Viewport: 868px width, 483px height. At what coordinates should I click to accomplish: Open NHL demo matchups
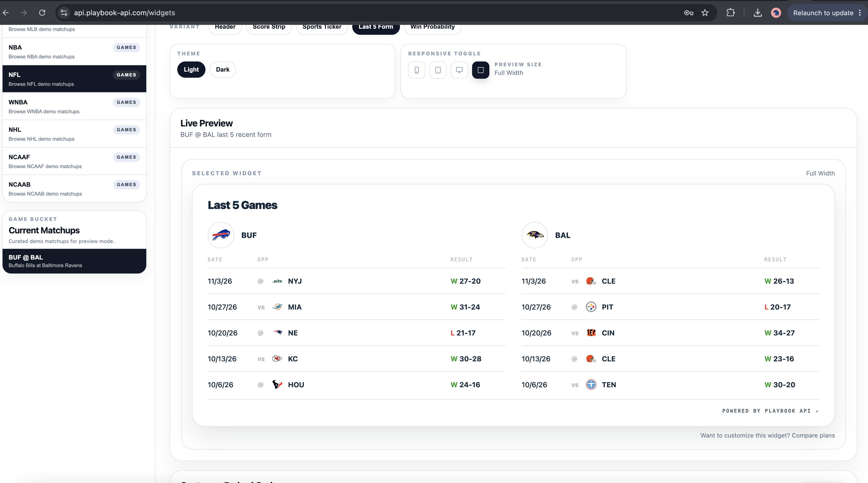74,134
